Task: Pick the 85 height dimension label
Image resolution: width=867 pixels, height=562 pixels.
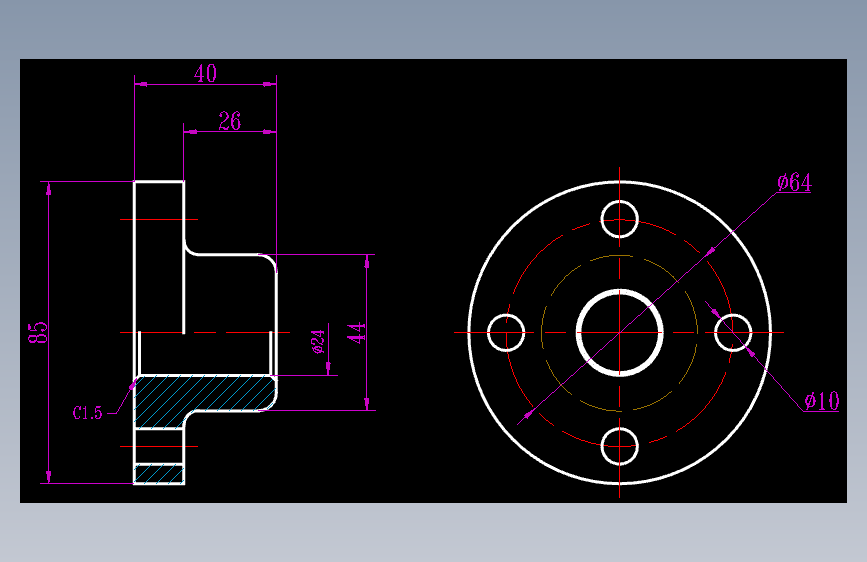Action: 38,332
